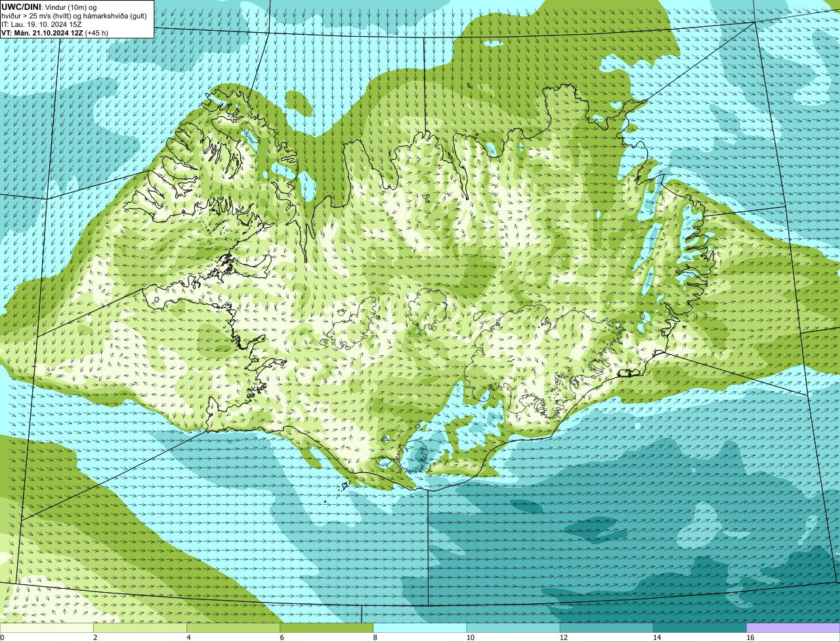The width and height of the screenshot is (840, 642).
Task: Click the 4–6 m/s green legend swatch
Action: 233,628
